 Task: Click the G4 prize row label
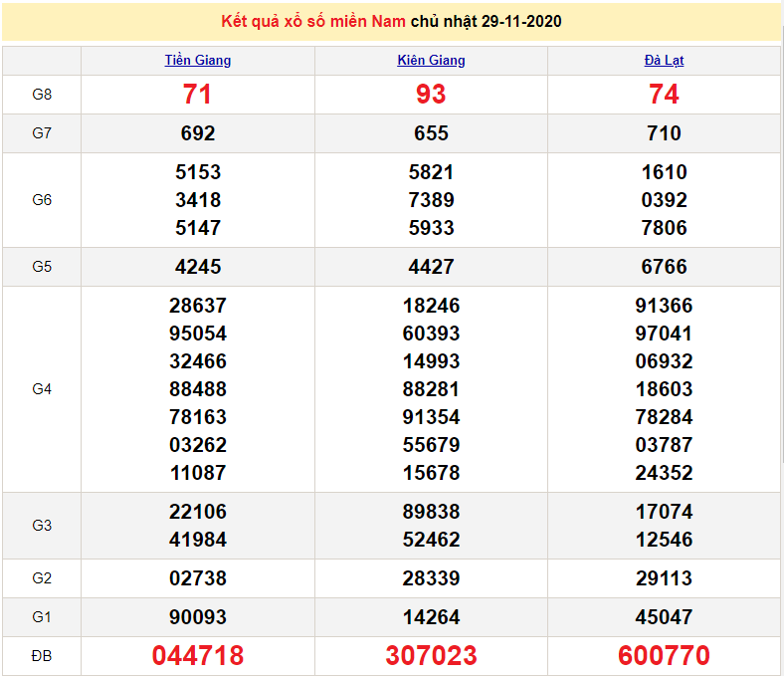coord(42,389)
